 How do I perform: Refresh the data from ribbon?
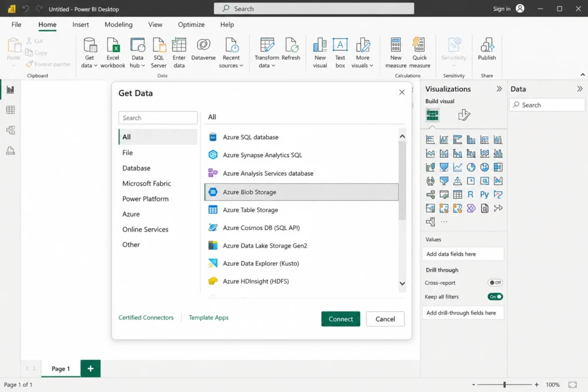coord(291,49)
